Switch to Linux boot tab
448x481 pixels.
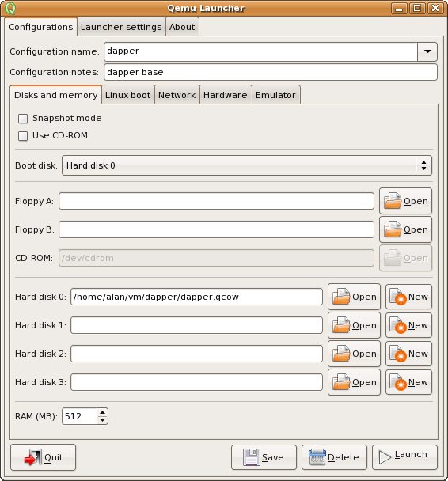point(128,95)
